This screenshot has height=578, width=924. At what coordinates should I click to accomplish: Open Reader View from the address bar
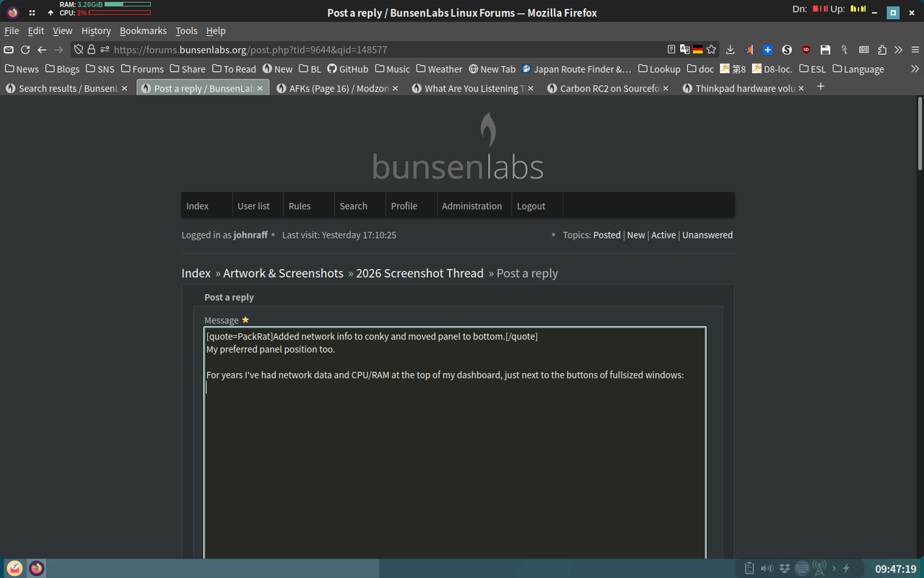pos(671,50)
